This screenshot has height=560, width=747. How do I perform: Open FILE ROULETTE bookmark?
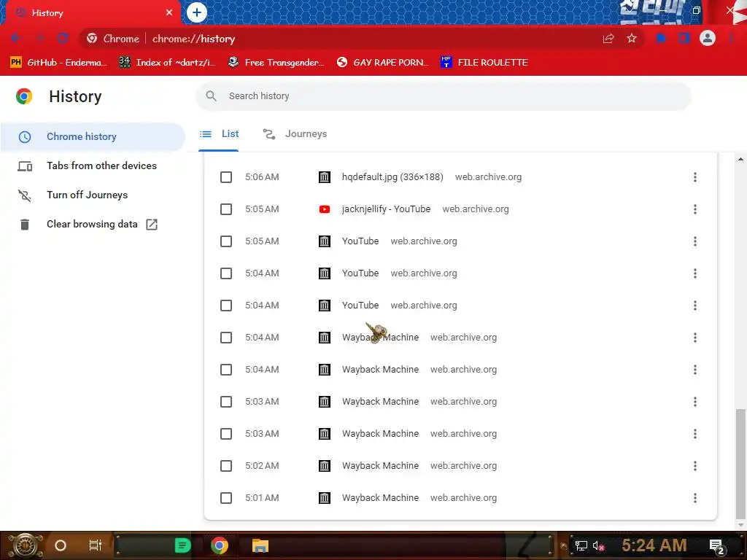[484, 63]
